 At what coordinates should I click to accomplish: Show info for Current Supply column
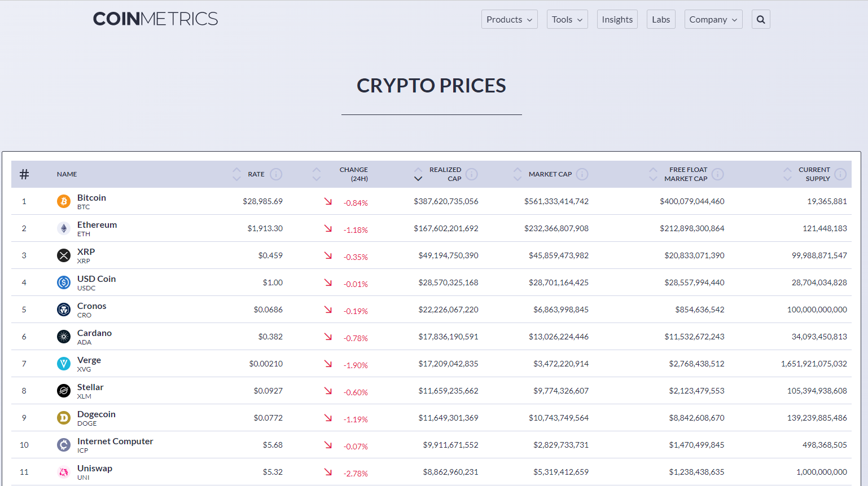tap(840, 174)
